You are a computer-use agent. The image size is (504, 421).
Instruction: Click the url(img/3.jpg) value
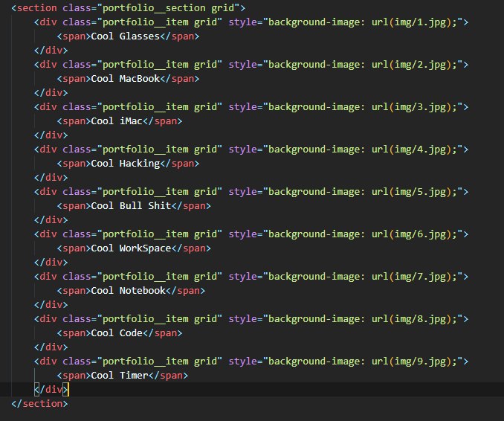pyautogui.click(x=411, y=107)
